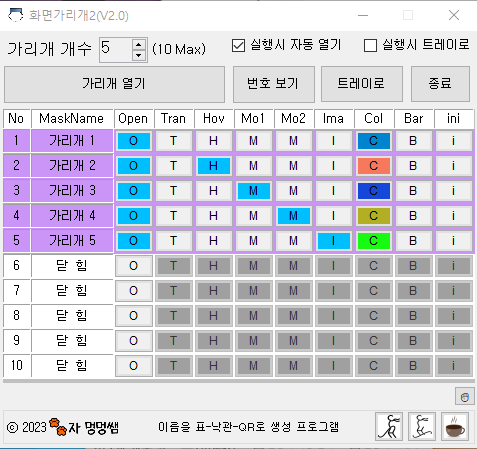Click the running figure icon at bottom
477x449 pixels.
pos(389,427)
